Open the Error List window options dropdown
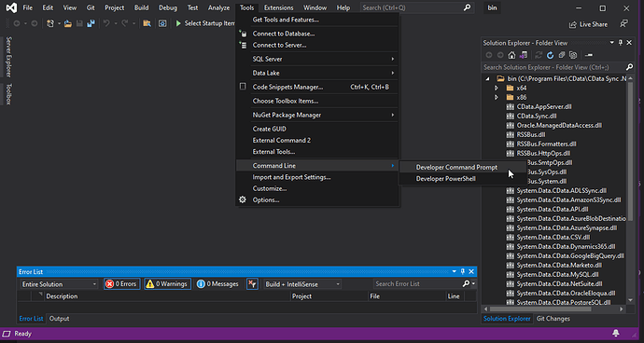The height and width of the screenshot is (343, 644). pos(455,271)
